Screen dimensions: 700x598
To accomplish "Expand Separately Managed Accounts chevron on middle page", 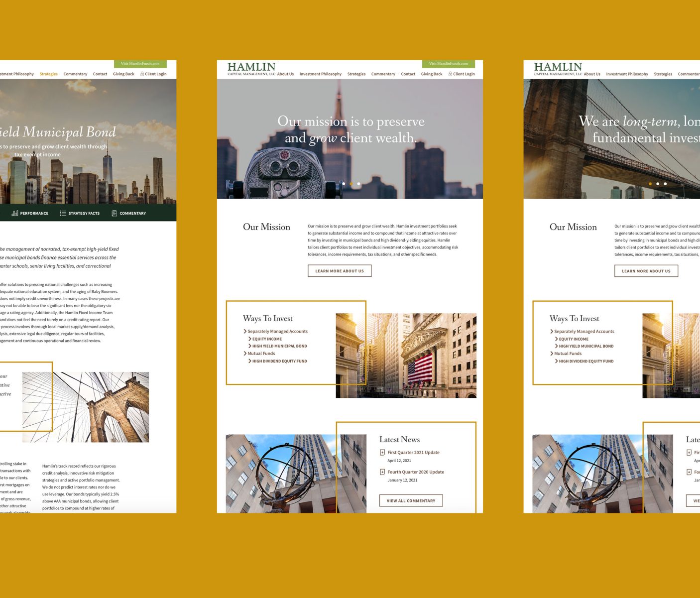I will click(245, 331).
